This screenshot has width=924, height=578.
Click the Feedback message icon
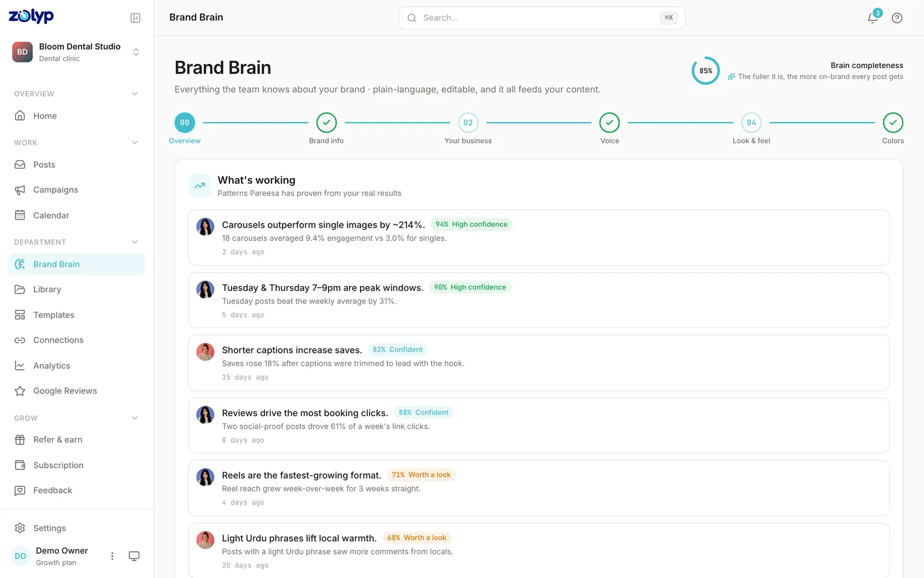(x=20, y=490)
